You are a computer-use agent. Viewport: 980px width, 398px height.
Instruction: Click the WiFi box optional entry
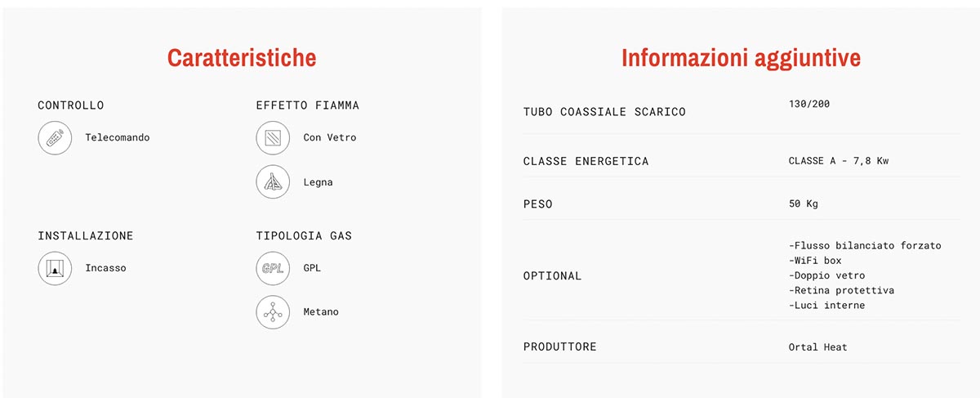click(815, 261)
